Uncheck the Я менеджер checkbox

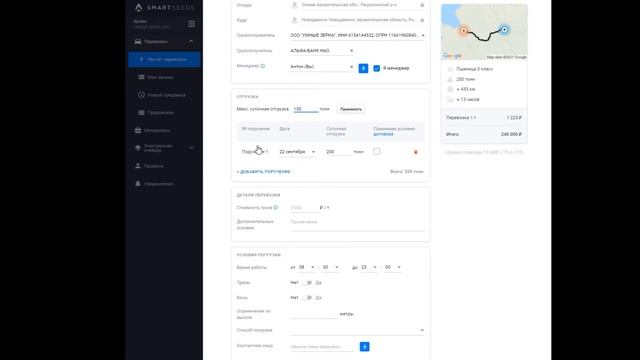377,68
